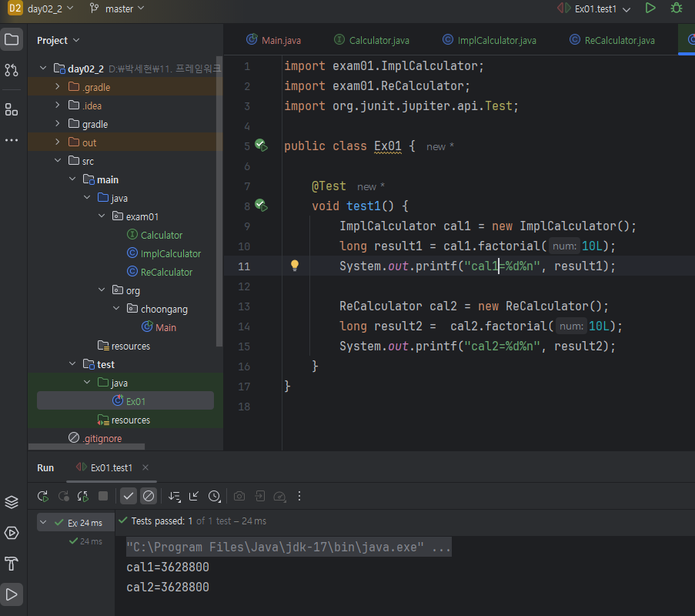Click the Run button in top toolbar
Image resolution: width=695 pixels, height=616 pixels.
(x=650, y=8)
